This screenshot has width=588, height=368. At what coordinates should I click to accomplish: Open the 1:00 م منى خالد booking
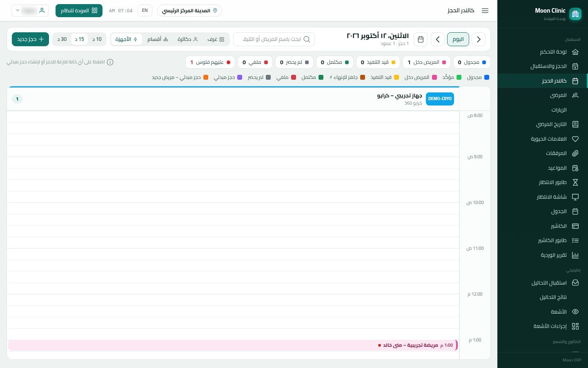[x=233, y=345]
